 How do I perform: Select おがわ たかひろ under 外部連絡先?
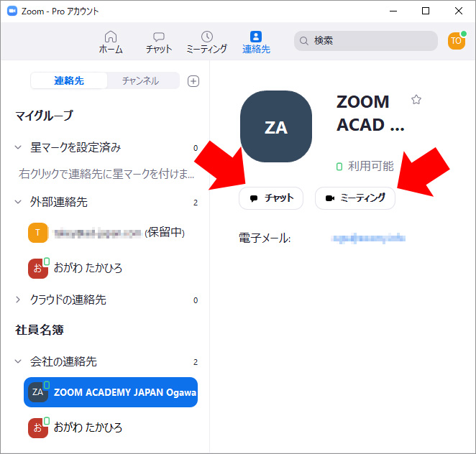(x=88, y=268)
